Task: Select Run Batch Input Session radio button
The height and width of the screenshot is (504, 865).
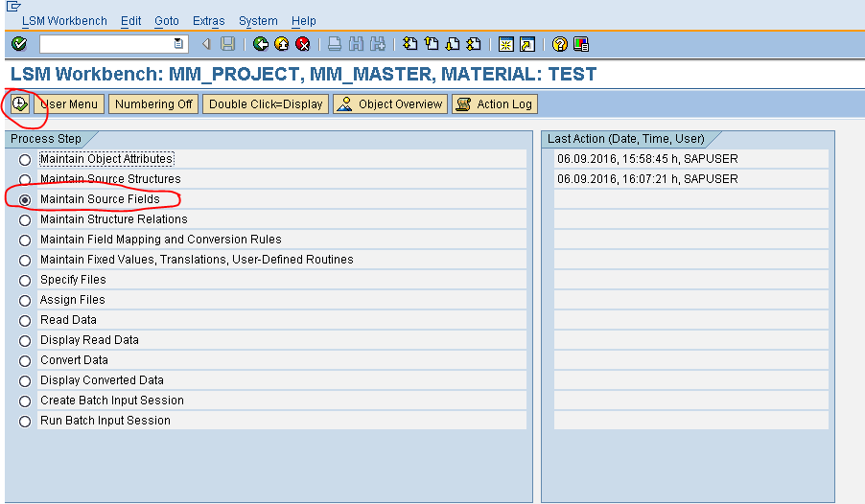Action: point(25,422)
